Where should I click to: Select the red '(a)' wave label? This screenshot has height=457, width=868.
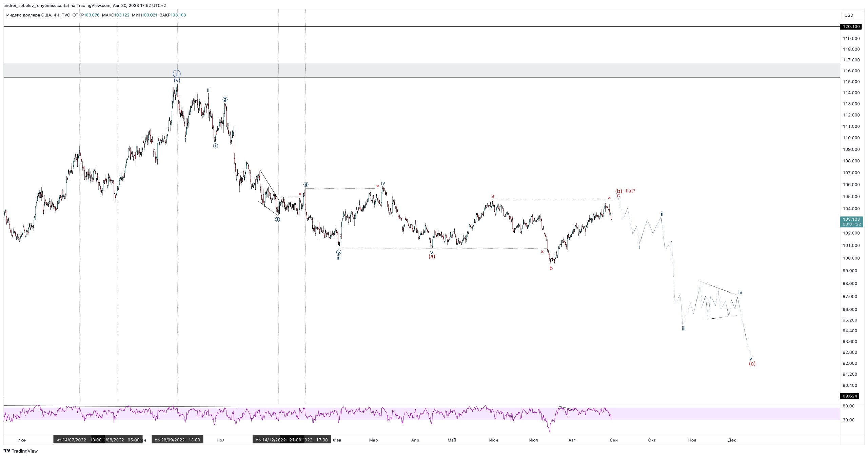432,256
